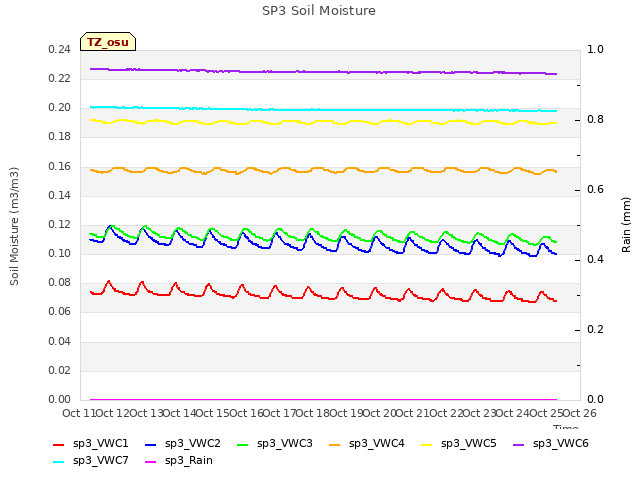The height and width of the screenshot is (480, 640).
Task: Click the TZ_osu timezone label
Action: click(x=108, y=42)
